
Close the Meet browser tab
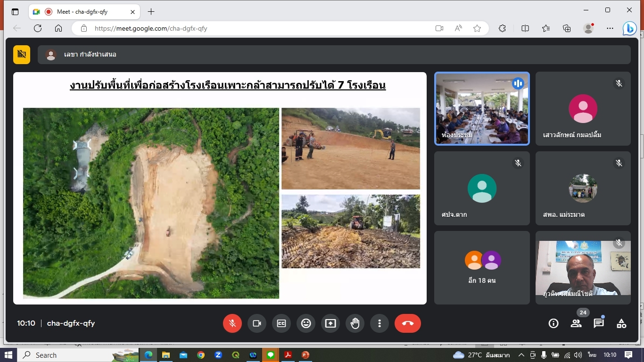133,12
